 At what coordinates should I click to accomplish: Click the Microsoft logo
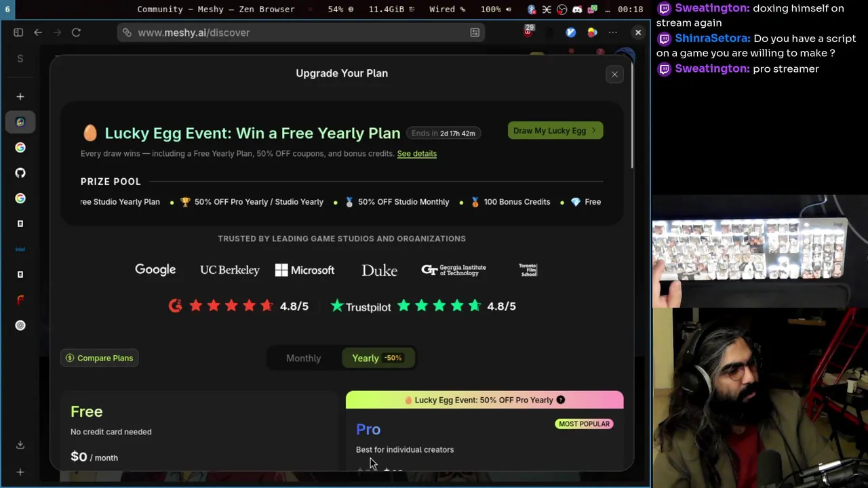point(304,270)
